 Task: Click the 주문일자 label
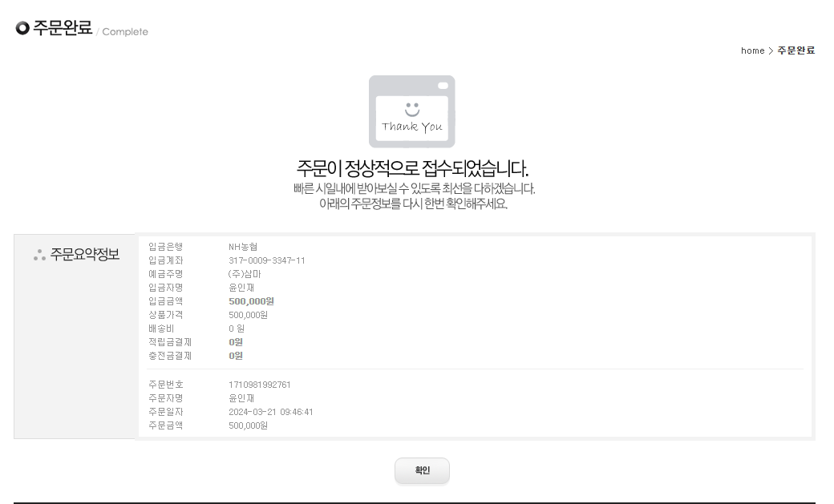click(165, 412)
